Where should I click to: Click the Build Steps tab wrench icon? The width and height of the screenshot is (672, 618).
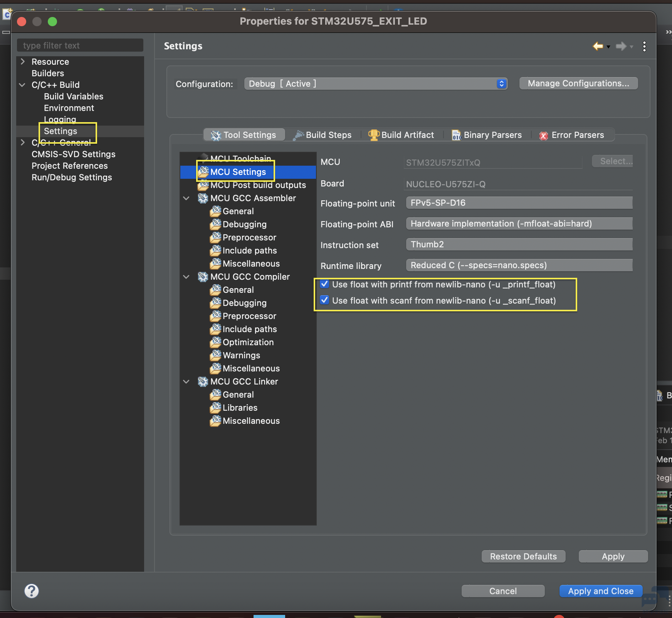[298, 135]
